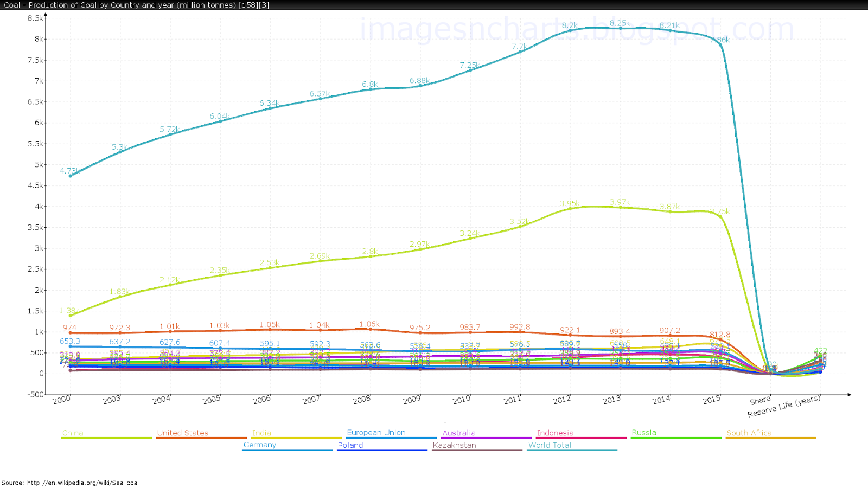
Task: Toggle the Germany series visibility
Action: click(x=260, y=445)
